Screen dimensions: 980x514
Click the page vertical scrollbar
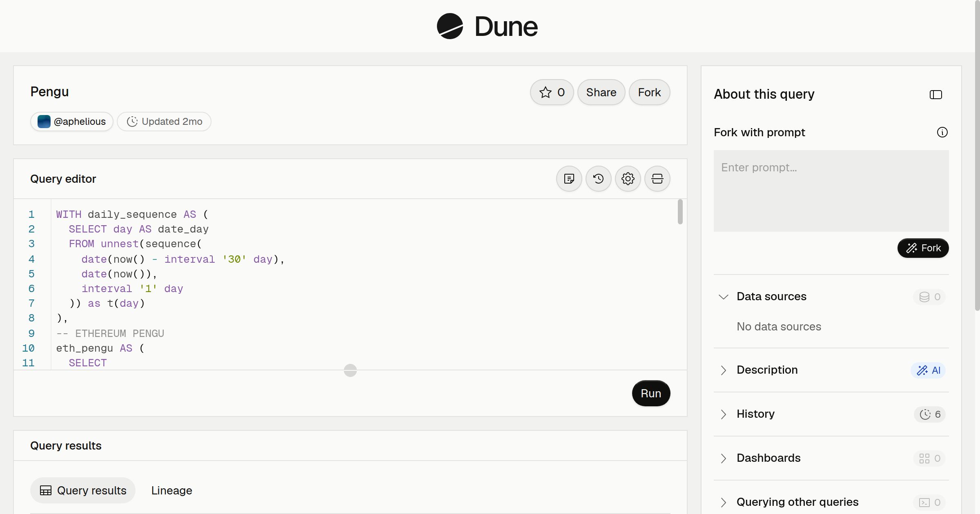[x=977, y=155]
